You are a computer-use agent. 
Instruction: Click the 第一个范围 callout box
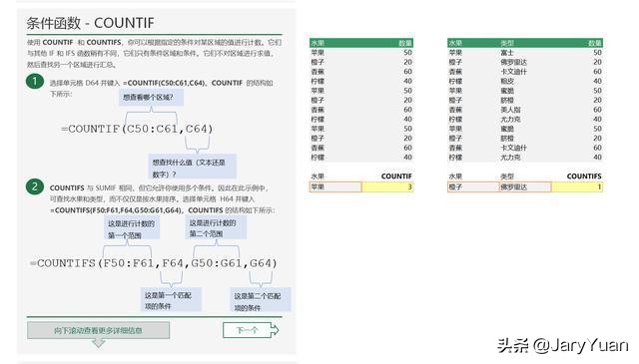coord(132,228)
